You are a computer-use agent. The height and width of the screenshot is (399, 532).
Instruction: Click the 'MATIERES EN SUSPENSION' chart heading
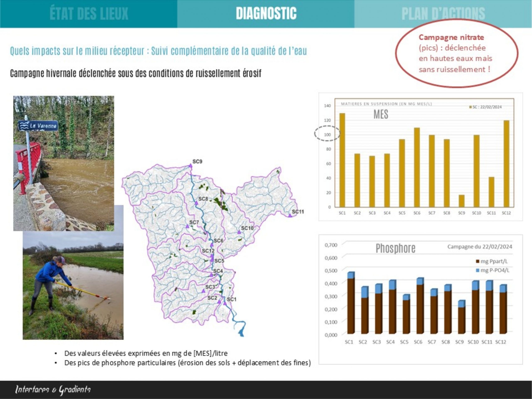(387, 104)
